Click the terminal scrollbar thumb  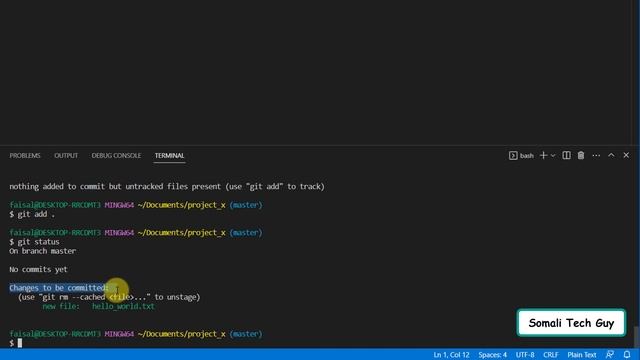636,337
